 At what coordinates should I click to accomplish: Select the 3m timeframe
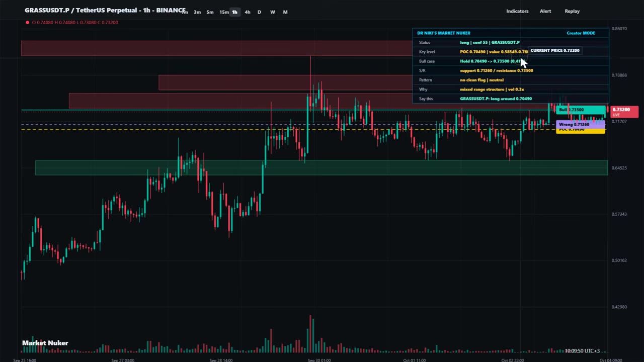[197, 12]
